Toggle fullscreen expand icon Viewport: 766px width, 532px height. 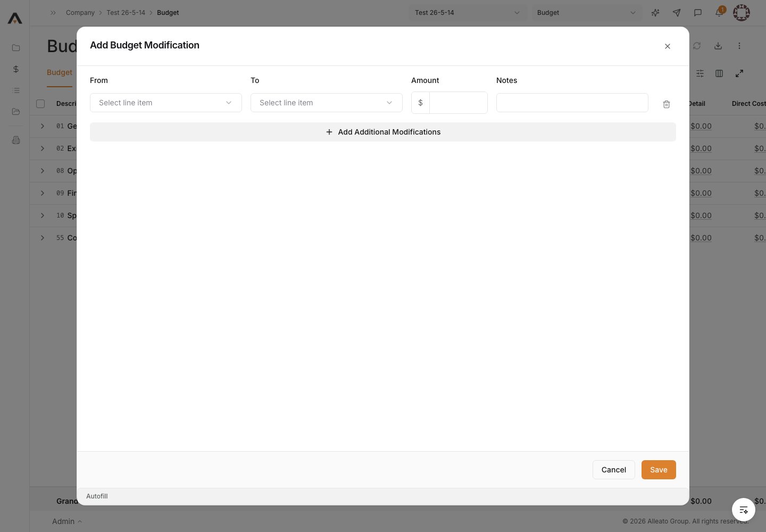(x=739, y=73)
